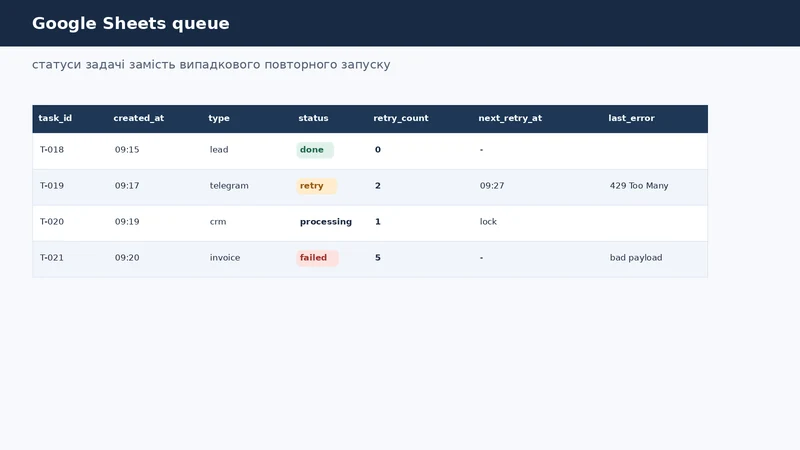Image resolution: width=800 pixels, height=450 pixels.
Task: Click the status column header
Action: point(313,118)
